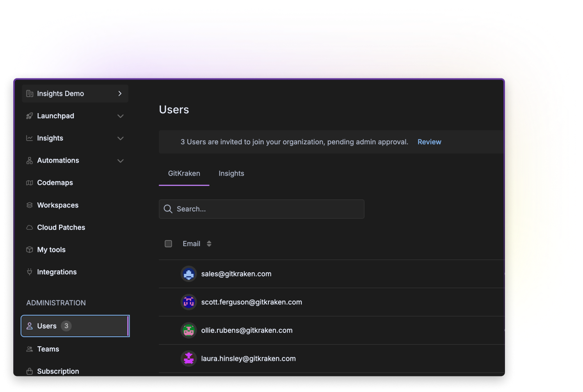583x392 pixels.
Task: Expand the Insights Demo organization menu
Action: click(x=120, y=94)
